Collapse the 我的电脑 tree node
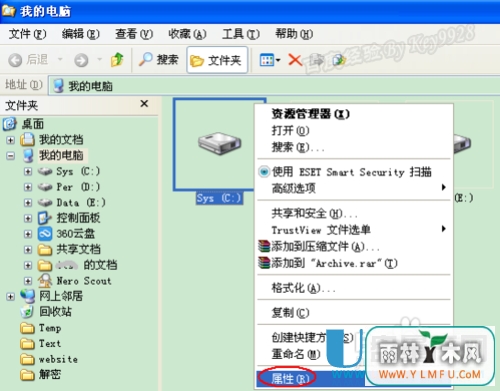500x391 pixels. tap(11, 156)
